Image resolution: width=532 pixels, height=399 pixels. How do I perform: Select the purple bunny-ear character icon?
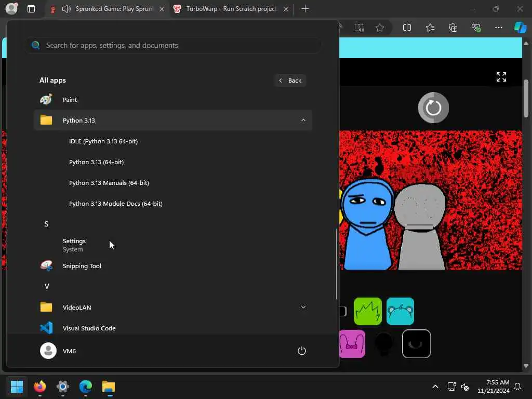tap(352, 344)
